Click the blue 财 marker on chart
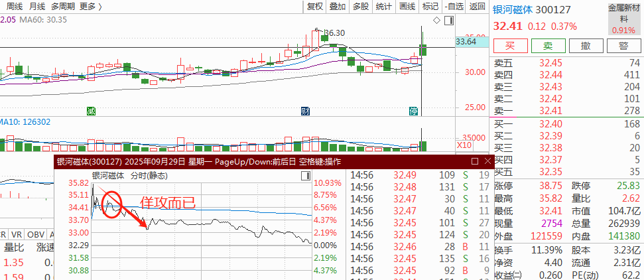 [305, 111]
